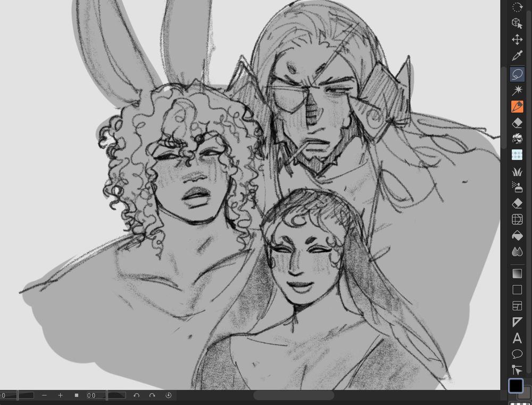Viewport: 532px width, 405px height.
Task: Select the Rotate view tool
Action: 517,7
